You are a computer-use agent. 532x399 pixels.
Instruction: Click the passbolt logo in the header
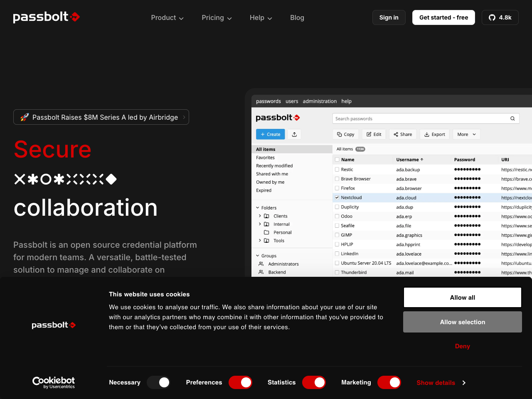pos(46,17)
